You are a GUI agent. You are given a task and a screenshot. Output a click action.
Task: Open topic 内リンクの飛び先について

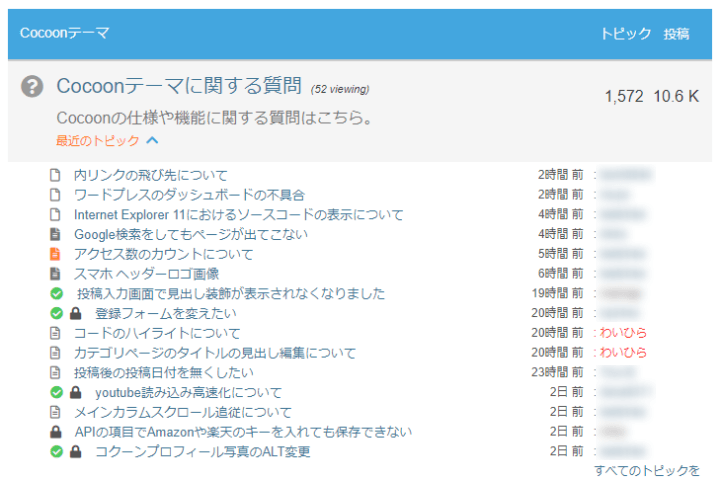click(x=151, y=175)
